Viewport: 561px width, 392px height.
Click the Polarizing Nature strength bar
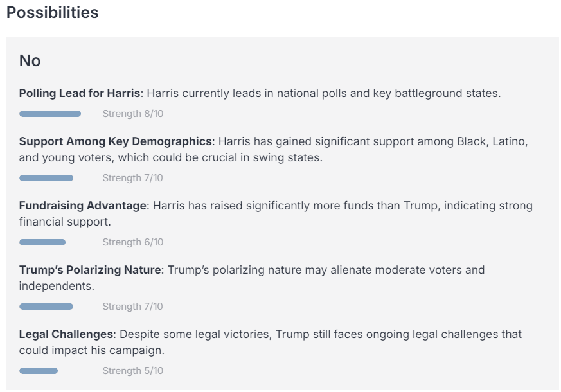coord(46,307)
